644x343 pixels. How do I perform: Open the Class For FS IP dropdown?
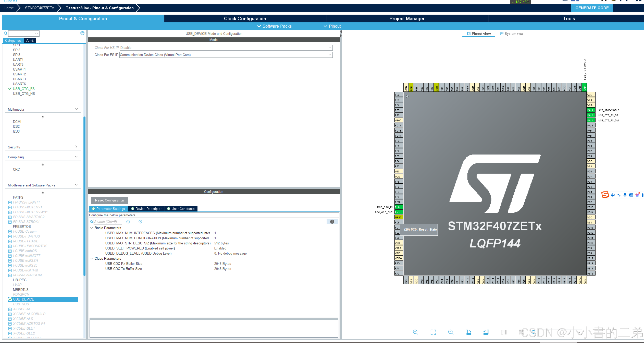330,55
